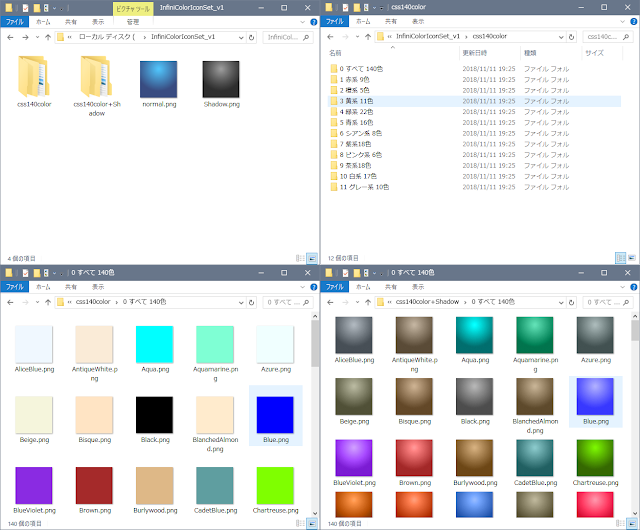This screenshot has height=530, width=640.
Task: Select CadetBlue.png flat swatch
Action: 215,485
